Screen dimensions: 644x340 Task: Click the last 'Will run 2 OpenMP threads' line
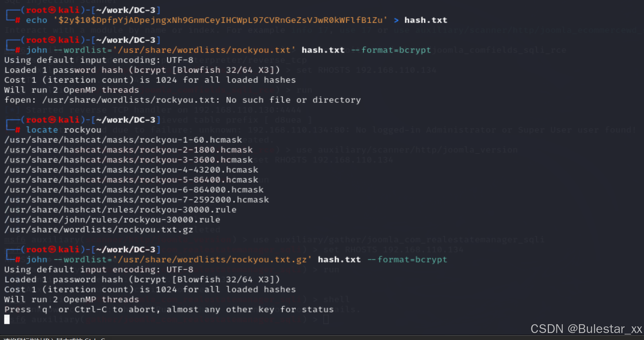coord(72,299)
